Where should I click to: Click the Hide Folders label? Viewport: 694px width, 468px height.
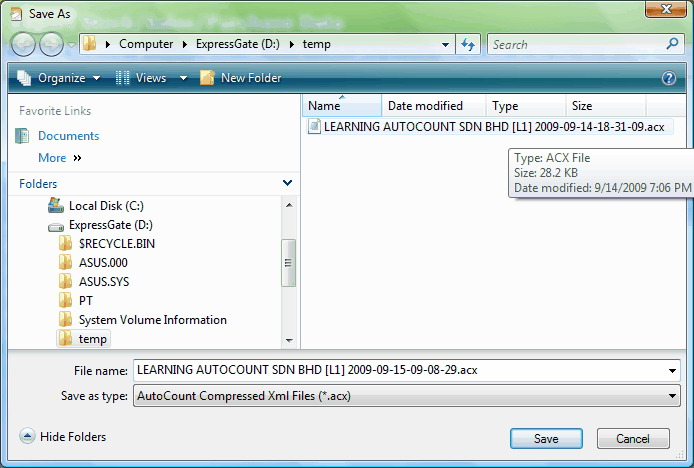[73, 437]
